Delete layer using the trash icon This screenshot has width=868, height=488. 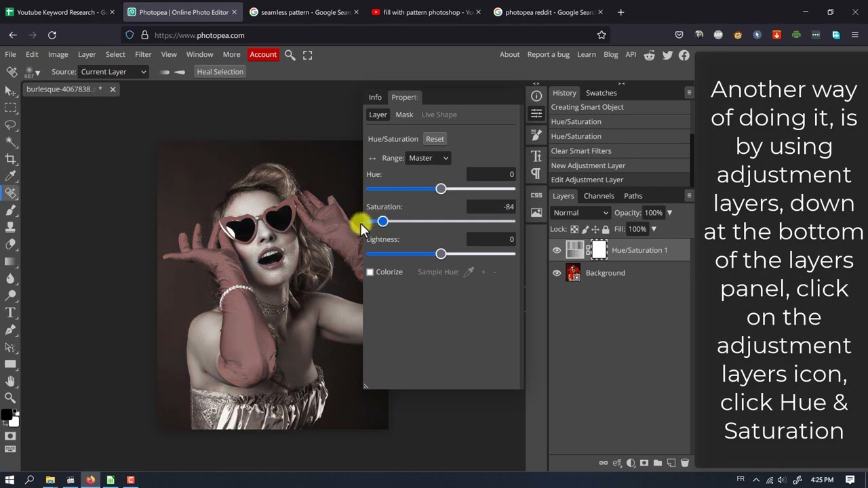coord(685,463)
